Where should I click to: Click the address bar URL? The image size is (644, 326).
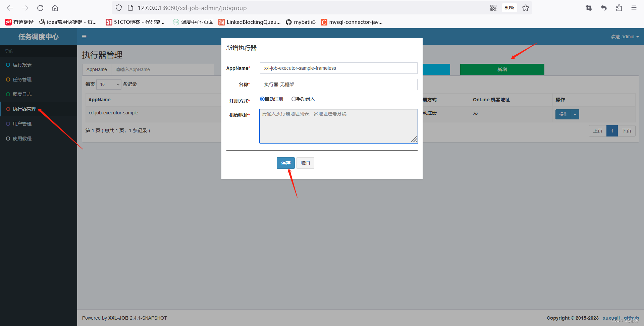(x=192, y=8)
